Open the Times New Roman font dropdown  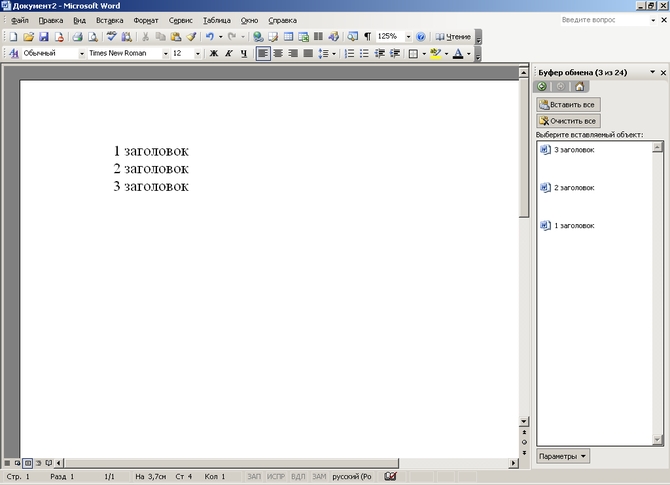(163, 53)
